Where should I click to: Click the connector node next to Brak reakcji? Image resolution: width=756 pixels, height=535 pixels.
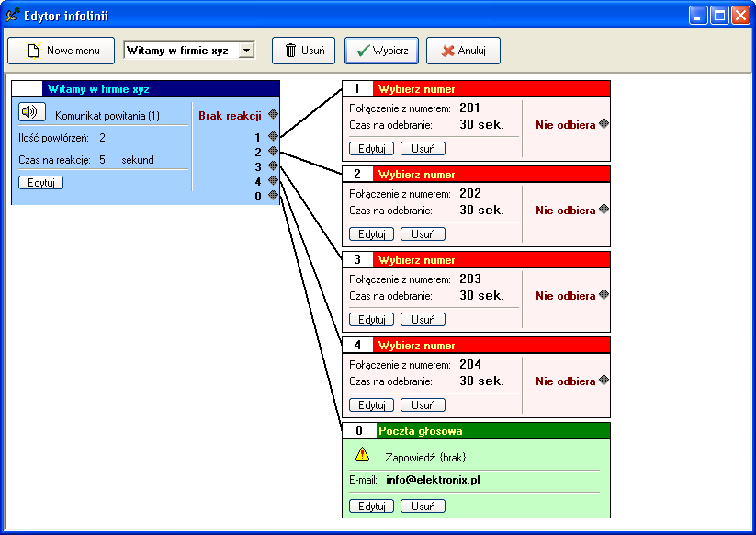(273, 114)
